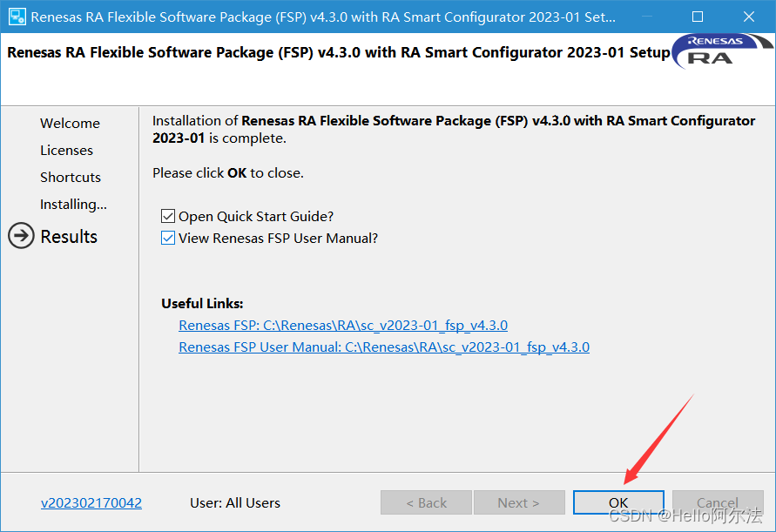776x532 pixels.
Task: Select the Licenses step in sidebar
Action: tap(66, 150)
